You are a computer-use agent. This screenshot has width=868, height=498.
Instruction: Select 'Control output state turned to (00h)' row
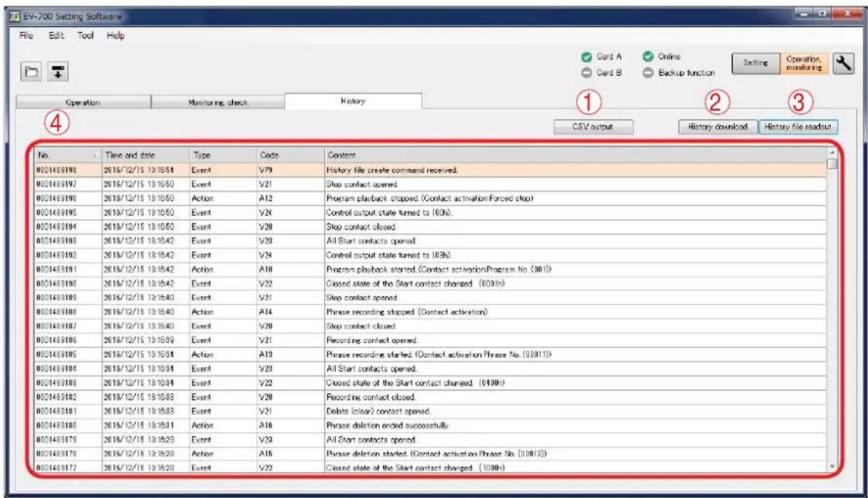coord(431,213)
